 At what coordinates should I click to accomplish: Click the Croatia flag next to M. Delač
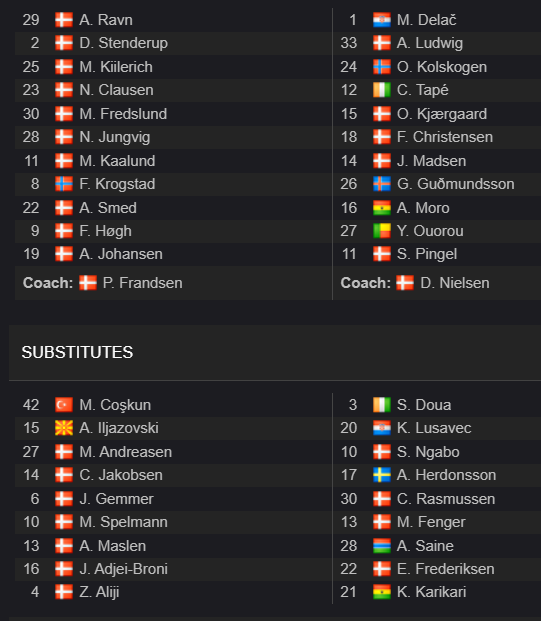point(381,20)
